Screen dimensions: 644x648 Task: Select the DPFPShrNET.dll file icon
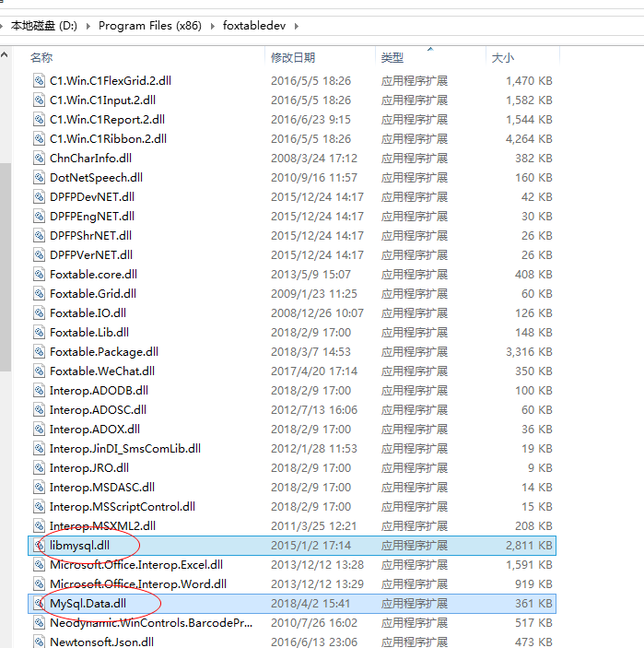(39, 236)
